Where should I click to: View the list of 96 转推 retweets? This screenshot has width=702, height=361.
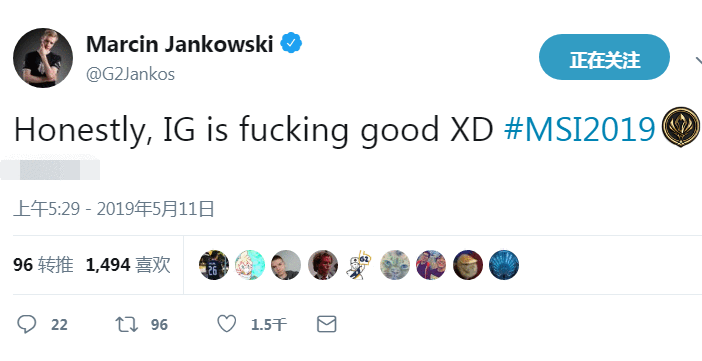click(43, 265)
